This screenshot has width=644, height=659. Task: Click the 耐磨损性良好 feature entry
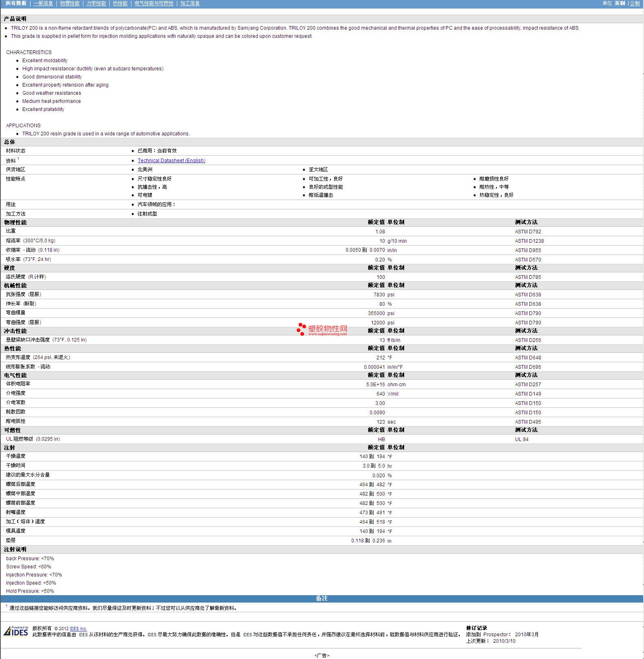pos(494,179)
